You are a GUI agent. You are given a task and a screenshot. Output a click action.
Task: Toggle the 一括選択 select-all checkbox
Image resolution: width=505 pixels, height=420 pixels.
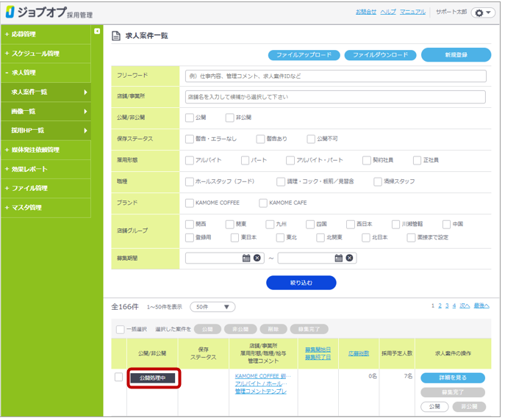(x=120, y=329)
